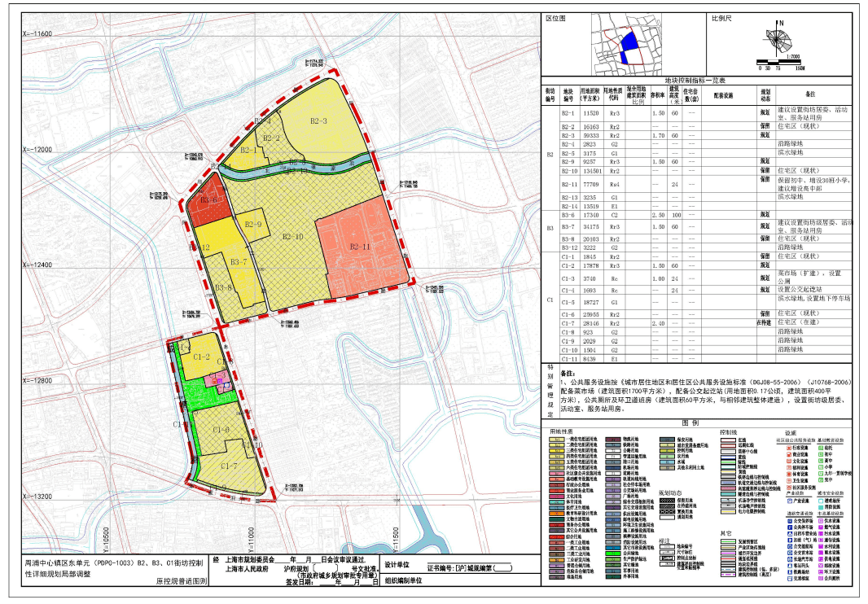Click the 高中 legend icon
The image size is (868, 604).
click(821, 461)
